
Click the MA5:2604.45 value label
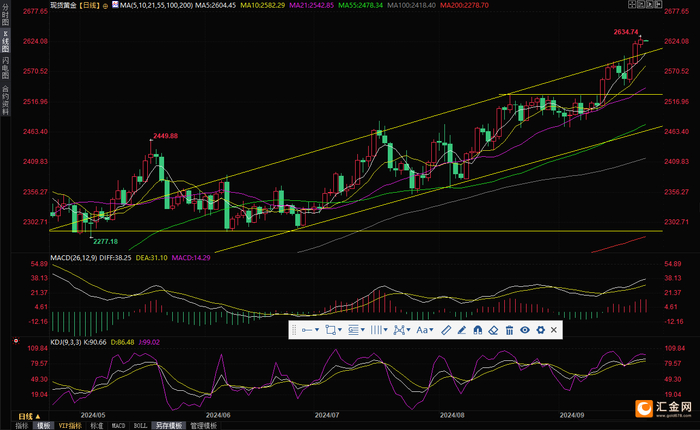pyautogui.click(x=215, y=5)
